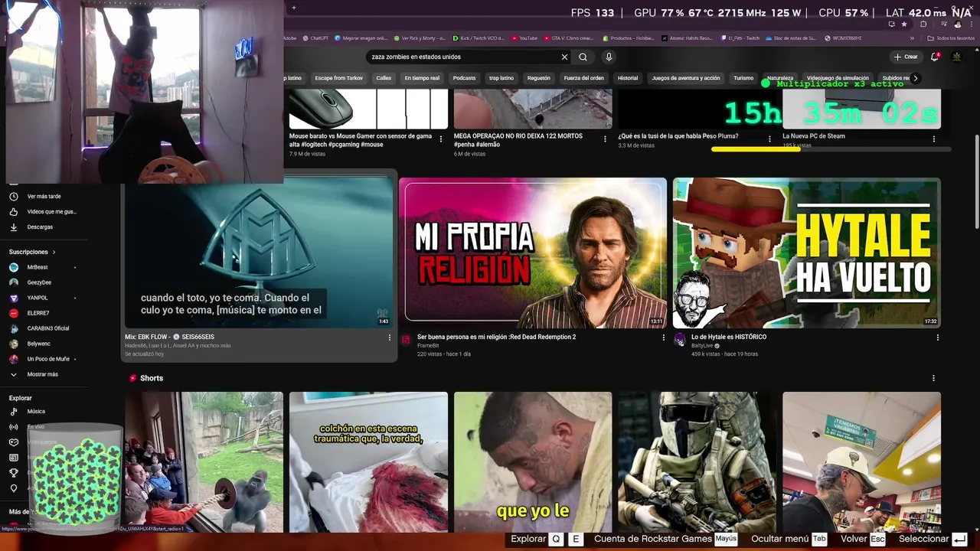
Task: Show more filter chips with arrow
Action: click(x=915, y=78)
